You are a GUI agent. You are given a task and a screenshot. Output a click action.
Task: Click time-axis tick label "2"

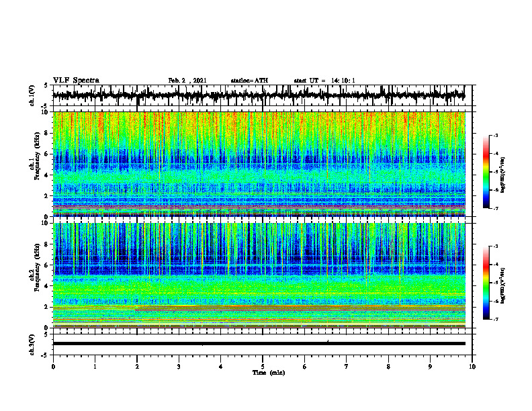[137, 367]
